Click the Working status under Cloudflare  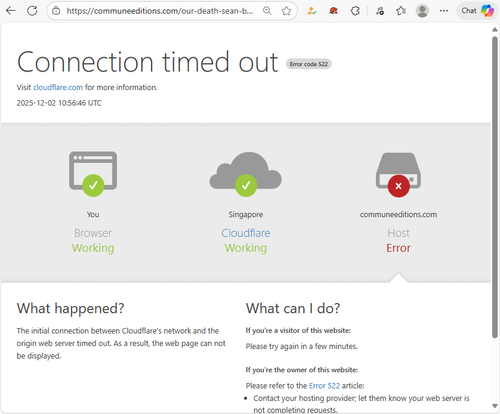[246, 248]
